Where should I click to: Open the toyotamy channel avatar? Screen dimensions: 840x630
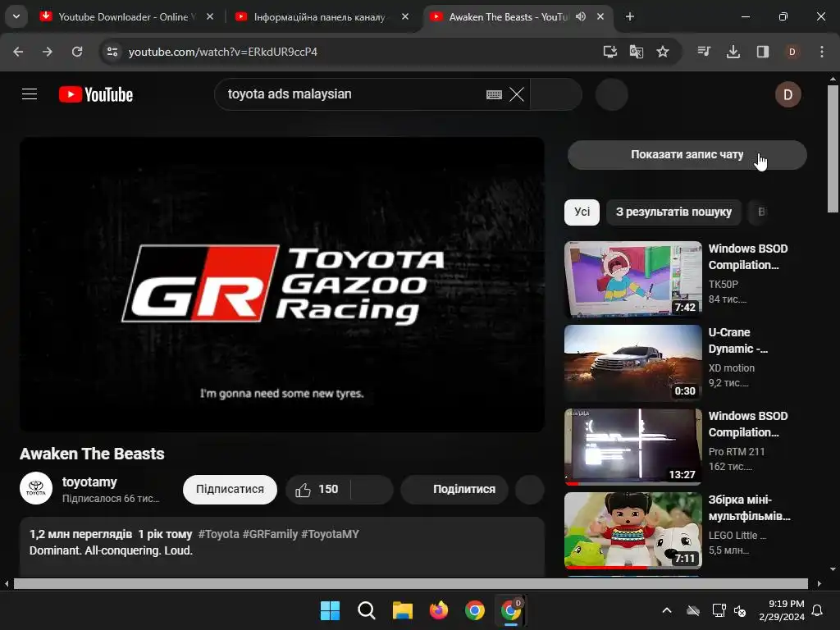coord(36,488)
